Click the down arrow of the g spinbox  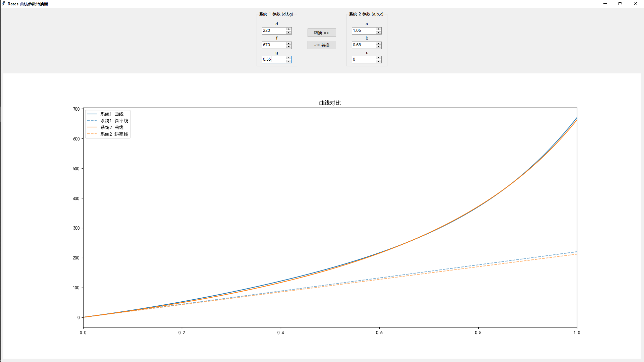(288, 61)
